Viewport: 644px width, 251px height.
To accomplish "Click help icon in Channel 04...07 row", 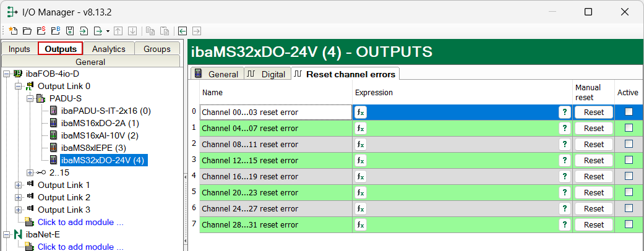I will (x=565, y=129).
